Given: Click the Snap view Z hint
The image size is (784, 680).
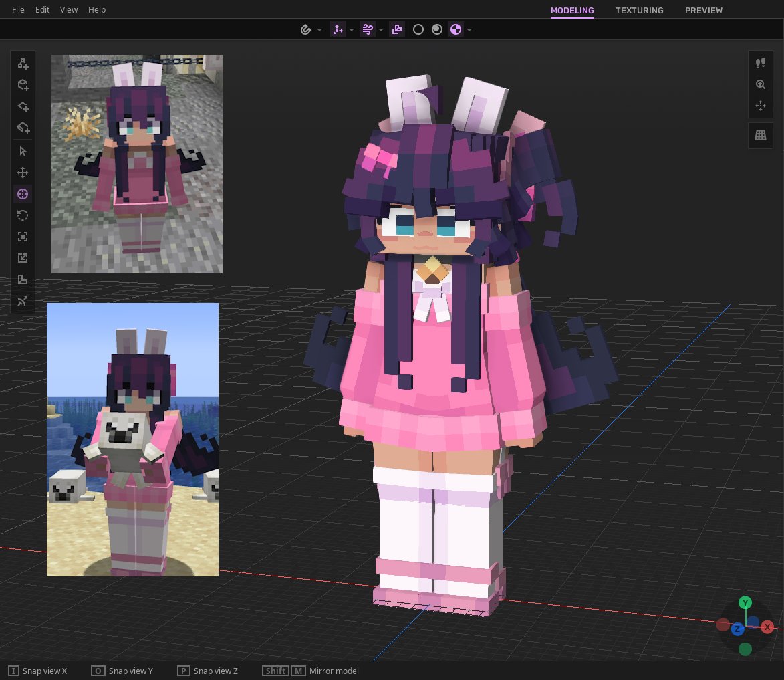Looking at the screenshot, I should tap(207, 671).
